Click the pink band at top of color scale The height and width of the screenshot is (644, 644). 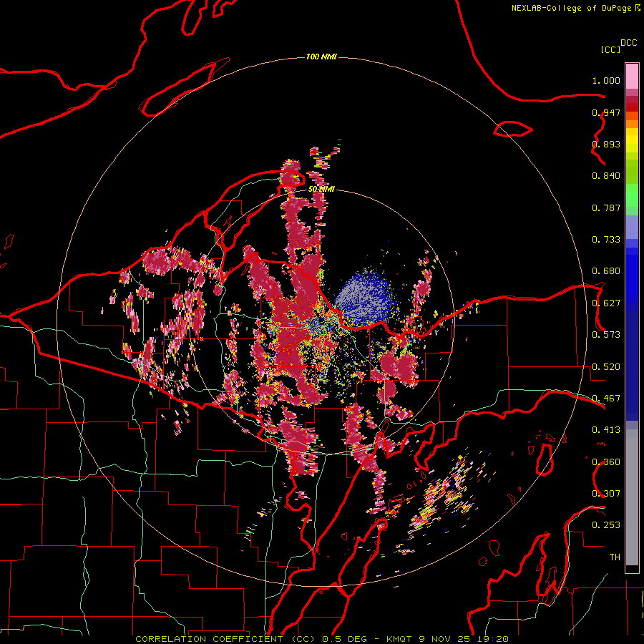(x=632, y=77)
